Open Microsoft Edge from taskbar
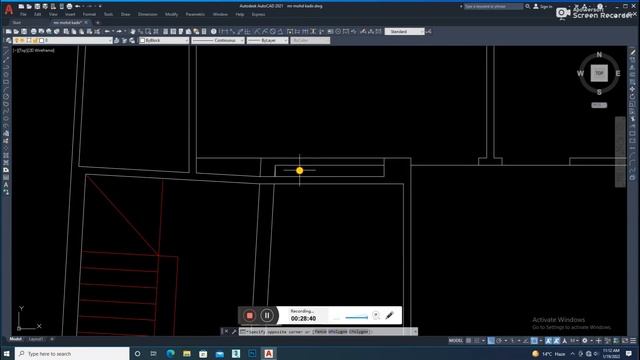640x360 pixels. (170, 353)
